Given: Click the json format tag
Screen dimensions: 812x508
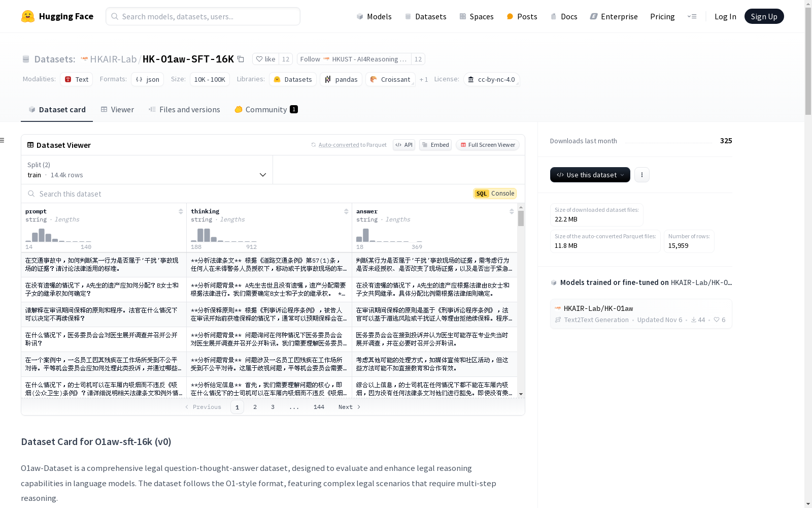Looking at the screenshot, I should [148, 79].
